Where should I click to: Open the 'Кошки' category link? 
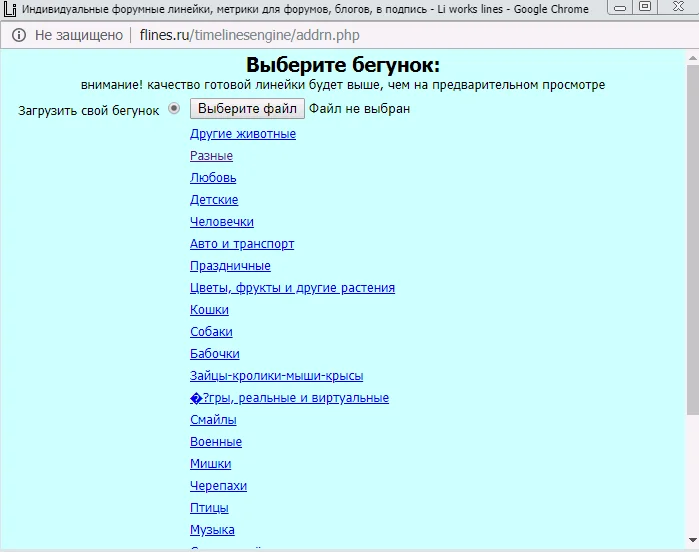click(x=209, y=310)
